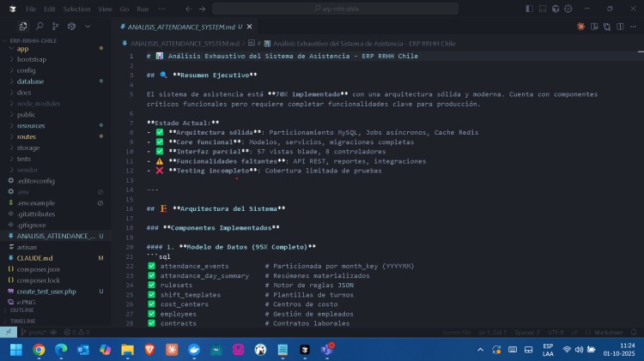Screen dimensions: 644x361
Task: Select the breadcrumb heading Análisis Exhaustivo
Action: coord(364,44)
